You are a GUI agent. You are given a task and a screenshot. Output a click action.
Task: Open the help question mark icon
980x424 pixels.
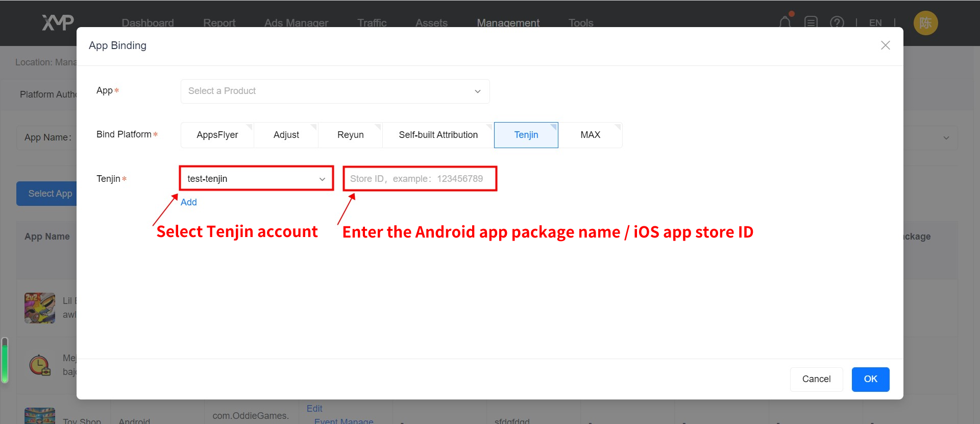837,22
